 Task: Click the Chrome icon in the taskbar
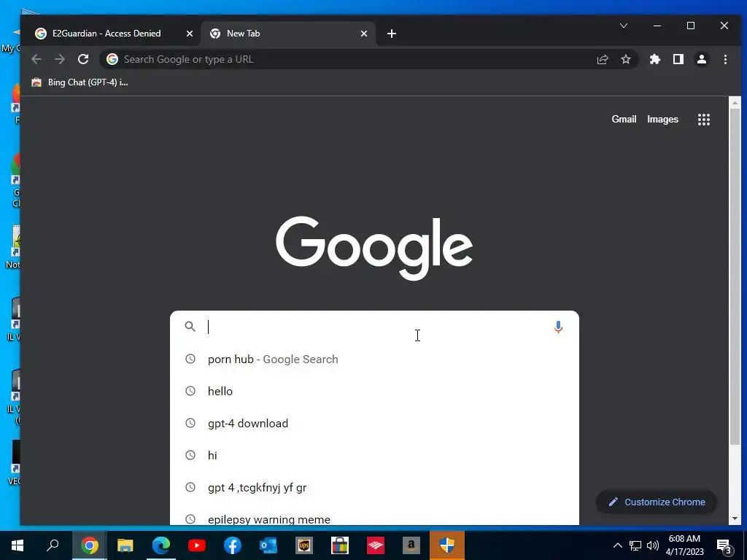coord(89,545)
